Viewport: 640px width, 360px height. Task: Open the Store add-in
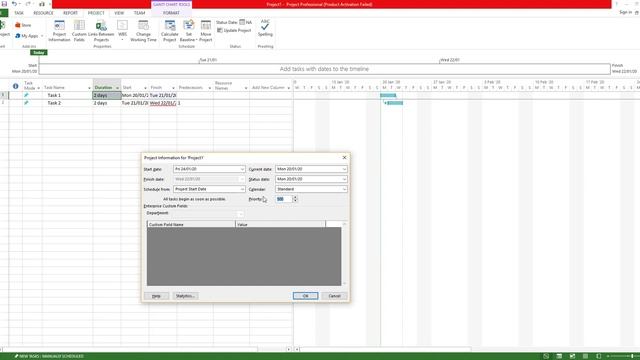pyautogui.click(x=23, y=25)
